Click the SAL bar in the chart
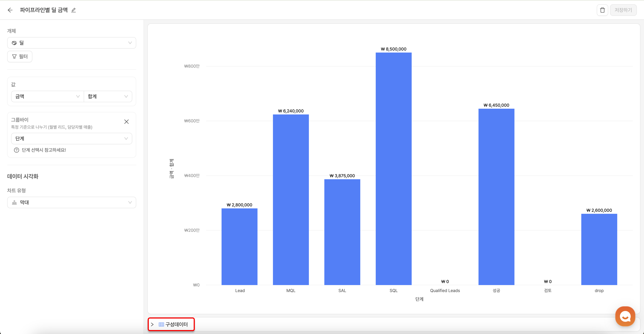The width and height of the screenshot is (644, 334). point(342,232)
